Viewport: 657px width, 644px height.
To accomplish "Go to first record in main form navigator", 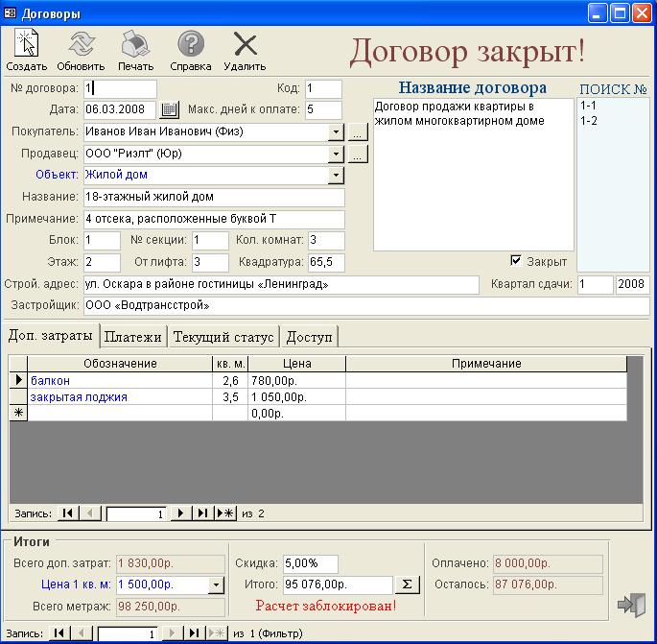I will (x=59, y=633).
